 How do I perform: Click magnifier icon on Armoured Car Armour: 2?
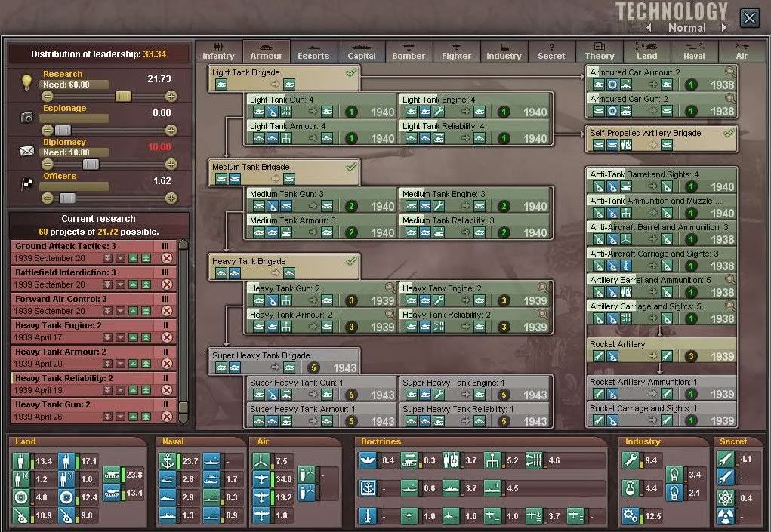730,72
